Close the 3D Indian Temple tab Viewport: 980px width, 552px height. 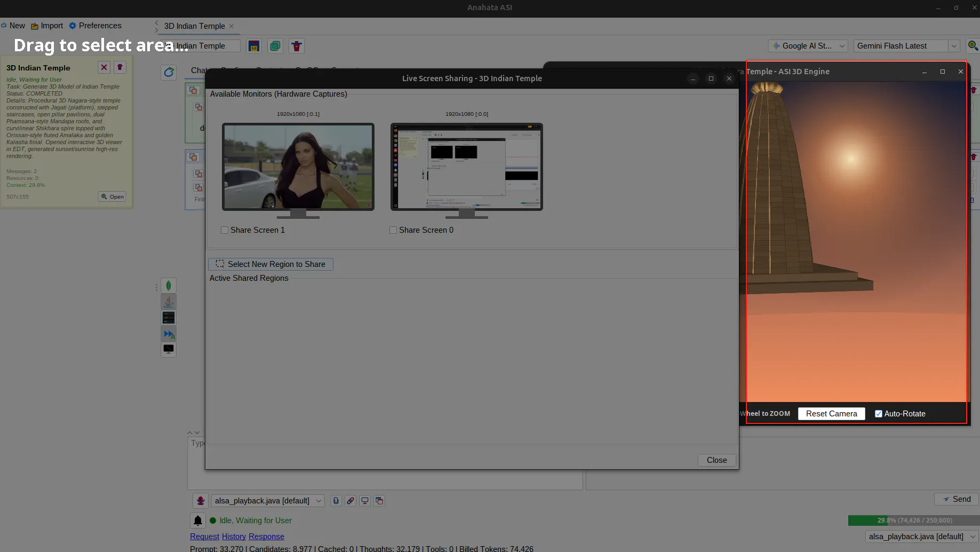(x=232, y=26)
